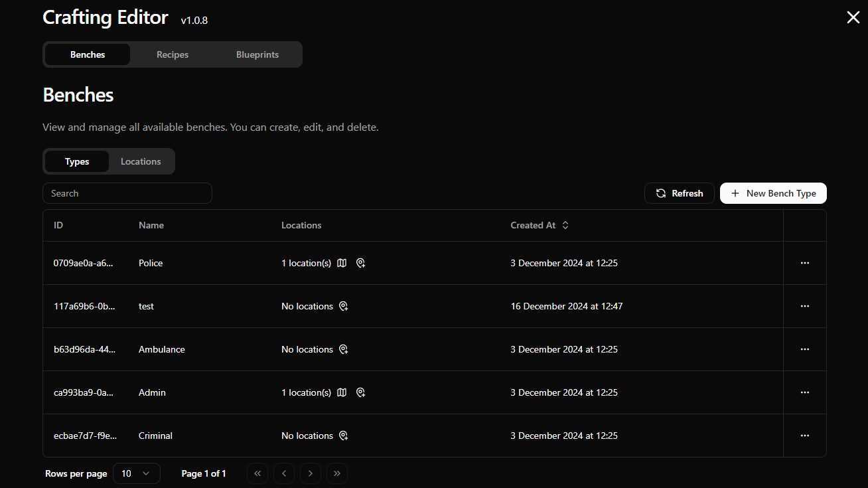Viewport: 868px width, 488px height.
Task: Expand the Rows per page dropdown
Action: click(x=137, y=473)
